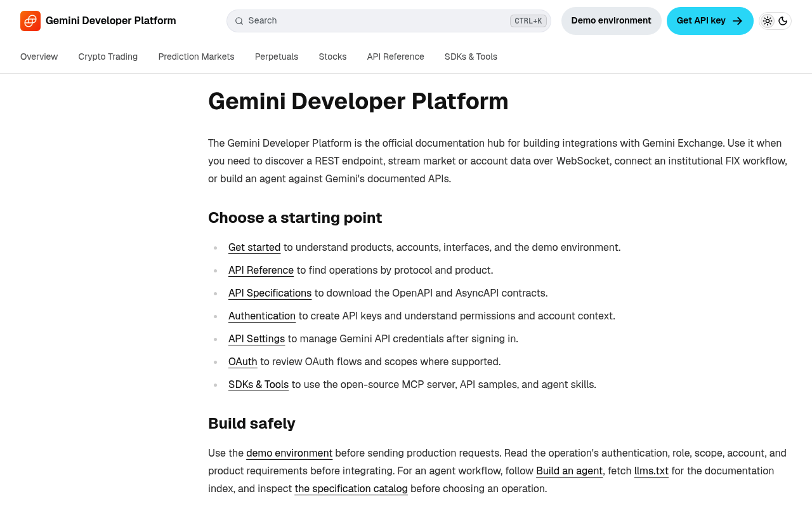
Task: Open the Authentication link
Action: pos(262,316)
